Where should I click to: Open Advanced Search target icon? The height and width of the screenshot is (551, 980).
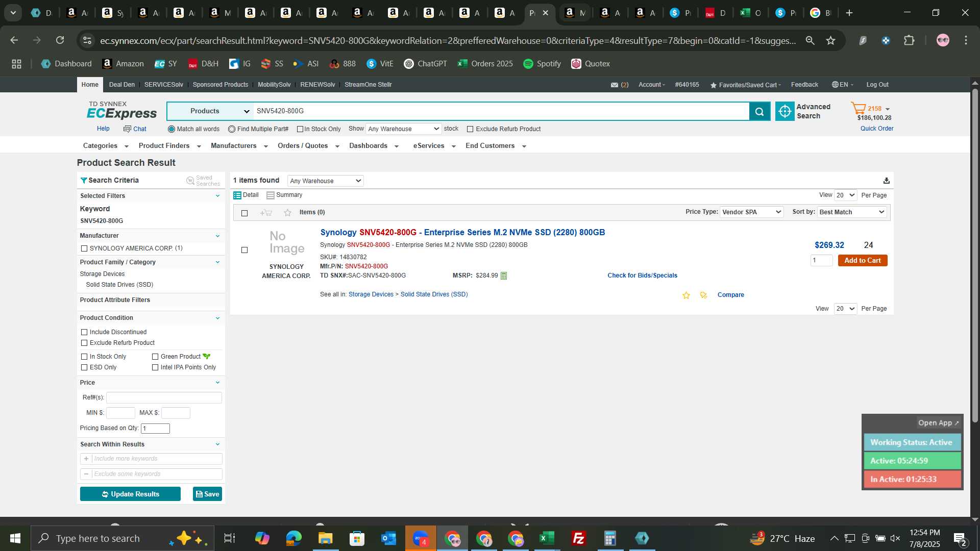pyautogui.click(x=785, y=111)
